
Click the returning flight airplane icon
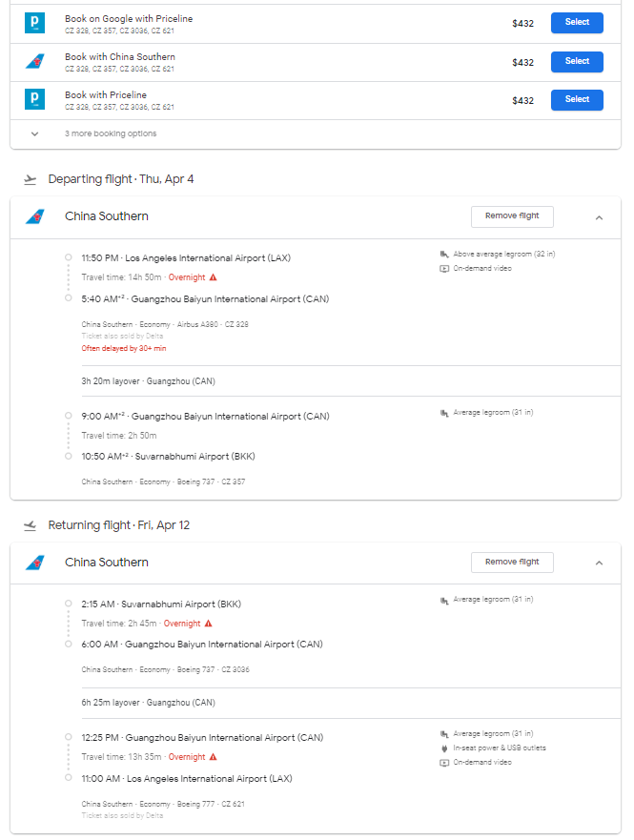(31, 525)
